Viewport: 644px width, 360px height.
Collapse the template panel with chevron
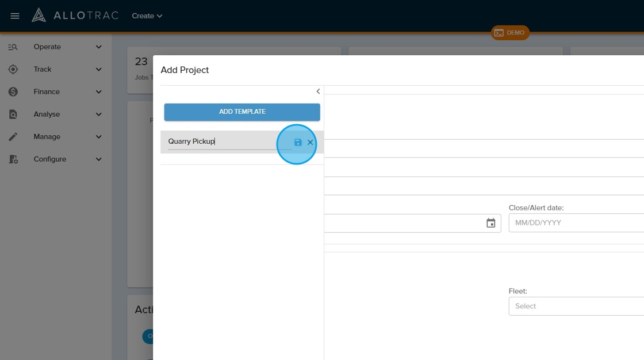point(318,91)
